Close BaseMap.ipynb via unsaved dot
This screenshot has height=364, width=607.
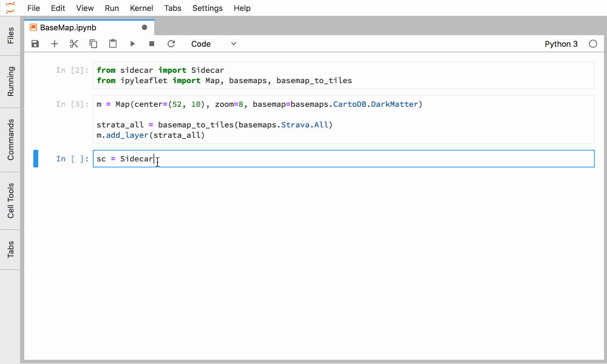(144, 27)
